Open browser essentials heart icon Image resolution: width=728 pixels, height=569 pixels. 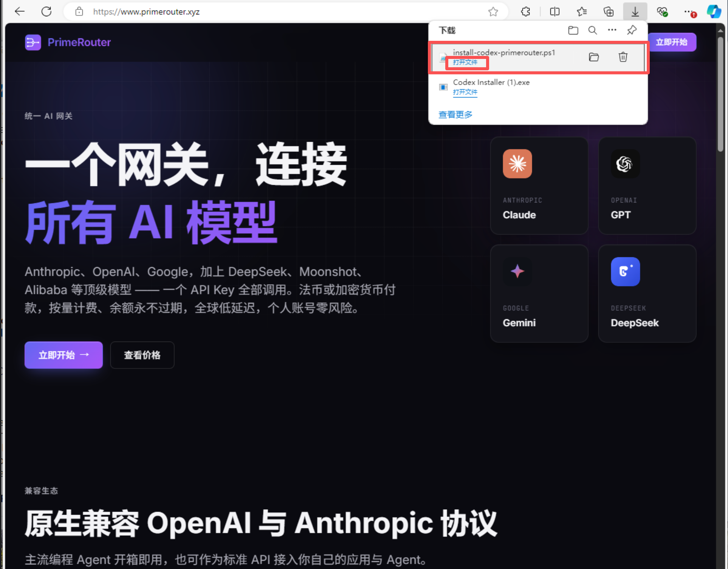pos(662,12)
